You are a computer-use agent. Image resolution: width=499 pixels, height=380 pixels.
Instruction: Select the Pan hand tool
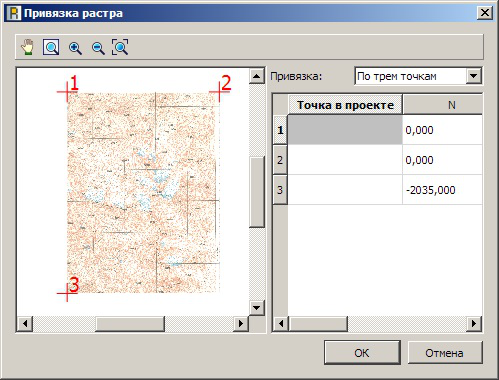pos(28,47)
